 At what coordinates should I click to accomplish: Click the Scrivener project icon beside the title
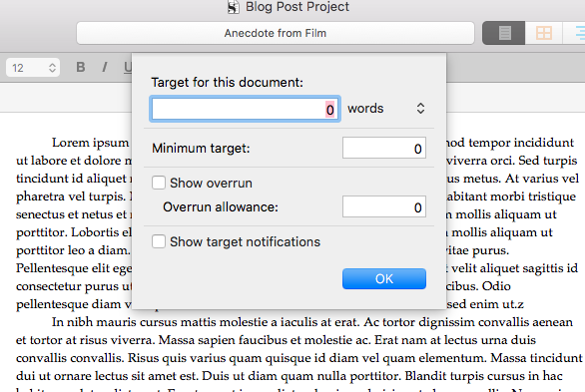coord(234,7)
